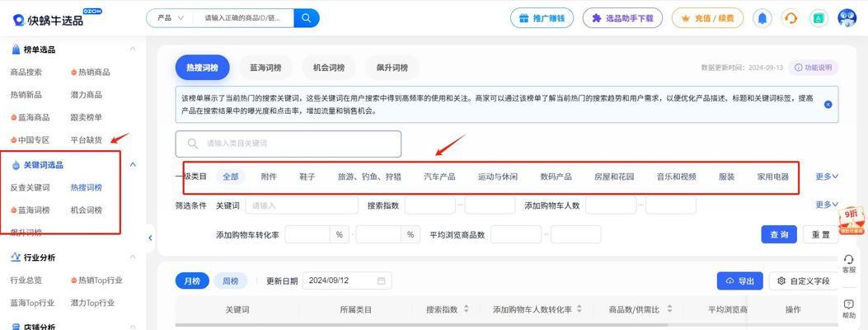The image size is (868, 330).
Task: Open the user avatar profile
Action: coord(847,18)
